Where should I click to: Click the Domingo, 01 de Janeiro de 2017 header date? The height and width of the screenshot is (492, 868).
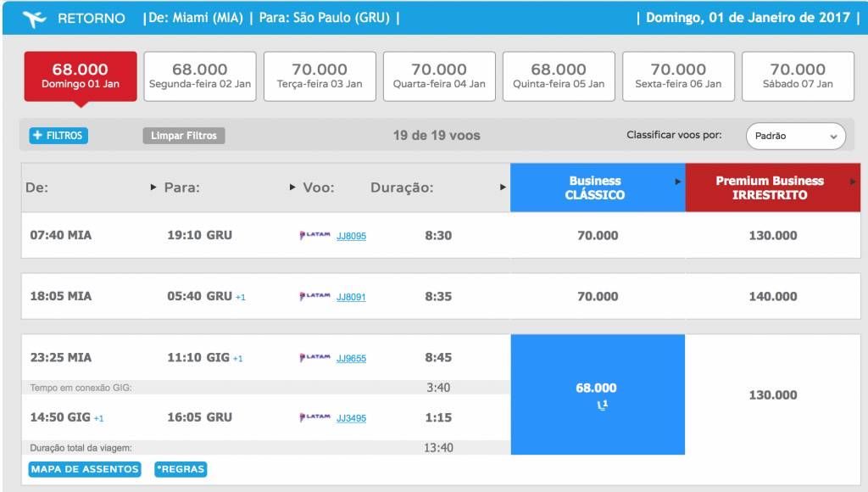[x=748, y=18]
